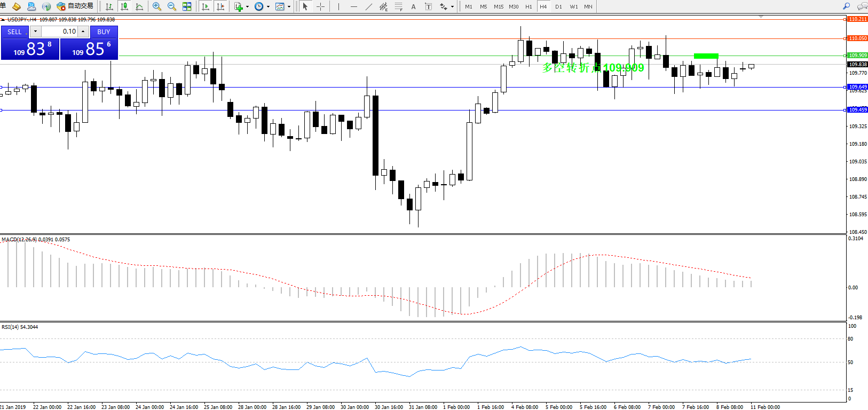
Task: Click the green rectangle marker on chart
Action: (706, 56)
